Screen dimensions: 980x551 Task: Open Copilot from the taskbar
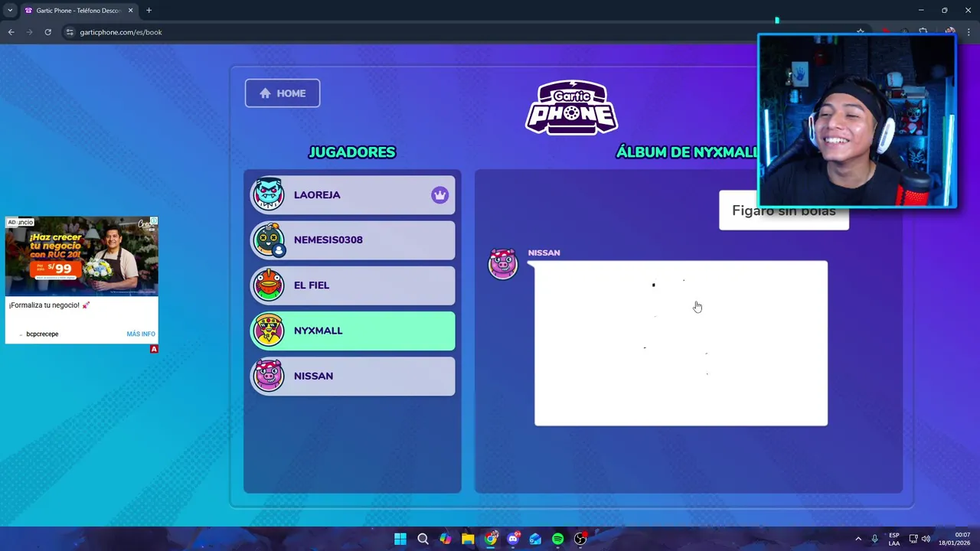tap(446, 539)
